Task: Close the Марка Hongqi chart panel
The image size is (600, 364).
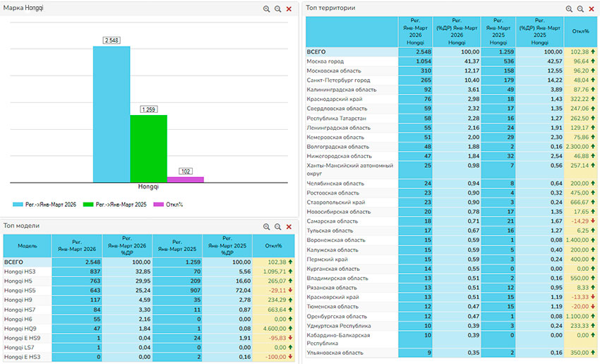Action: click(x=289, y=8)
